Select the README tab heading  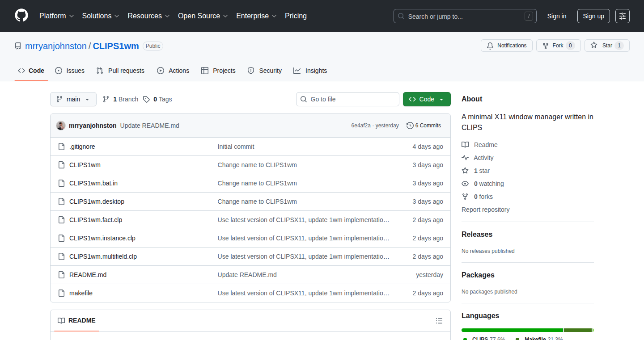pos(76,321)
